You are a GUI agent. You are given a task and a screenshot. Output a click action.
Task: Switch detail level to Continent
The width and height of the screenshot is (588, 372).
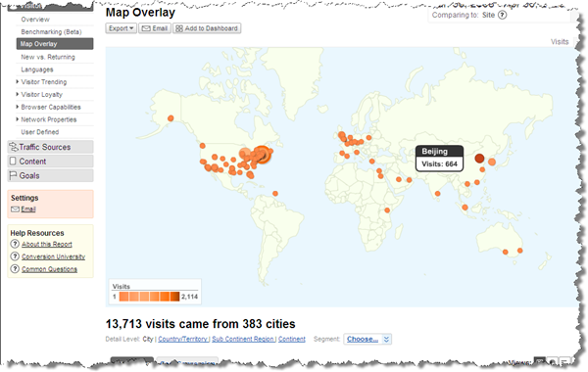point(292,339)
